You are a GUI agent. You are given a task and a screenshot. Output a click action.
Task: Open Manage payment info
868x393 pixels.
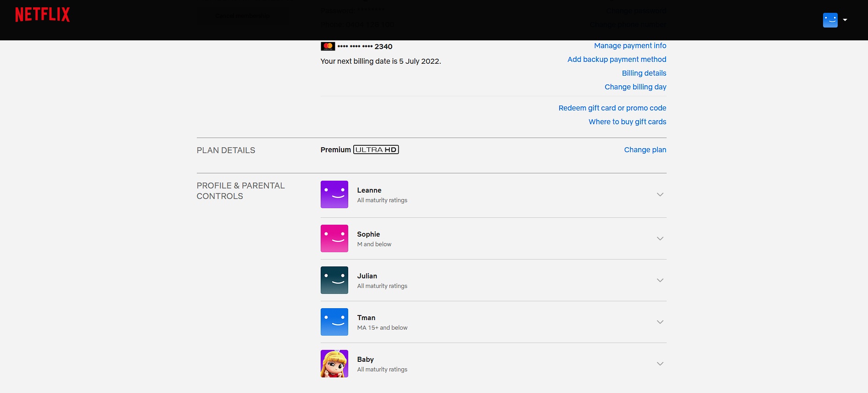pos(630,46)
